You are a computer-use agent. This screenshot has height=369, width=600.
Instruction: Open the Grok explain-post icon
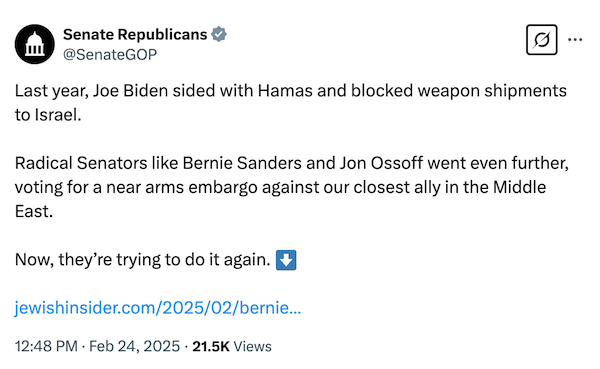pos(541,40)
